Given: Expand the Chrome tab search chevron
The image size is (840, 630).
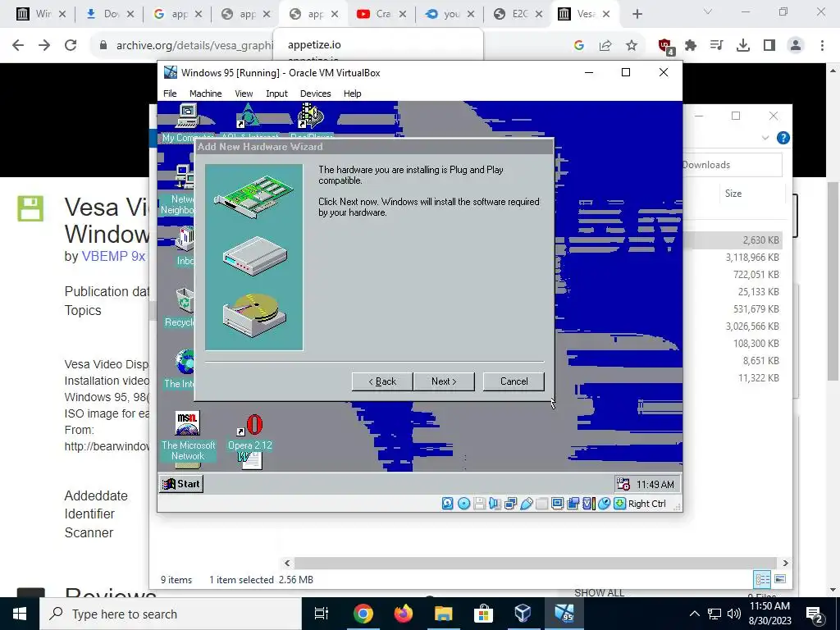Looking at the screenshot, I should click(x=708, y=11).
